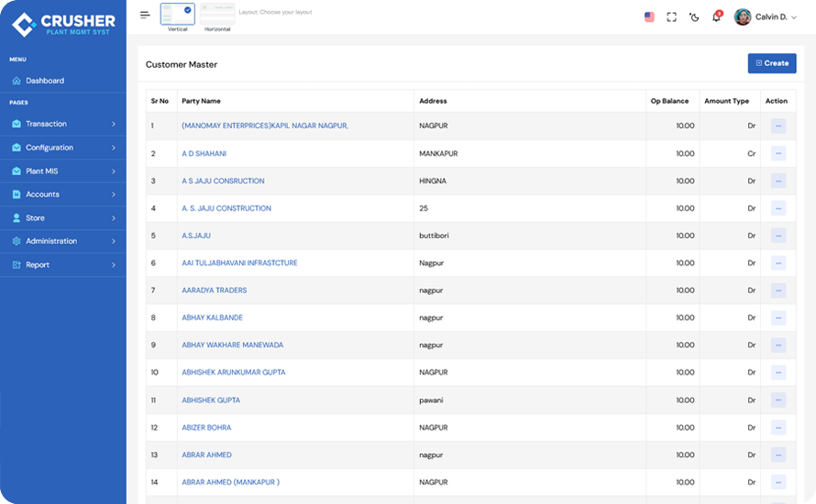Go to Dashboard in sidebar
Image resolution: width=816 pixels, height=504 pixels.
63,81
